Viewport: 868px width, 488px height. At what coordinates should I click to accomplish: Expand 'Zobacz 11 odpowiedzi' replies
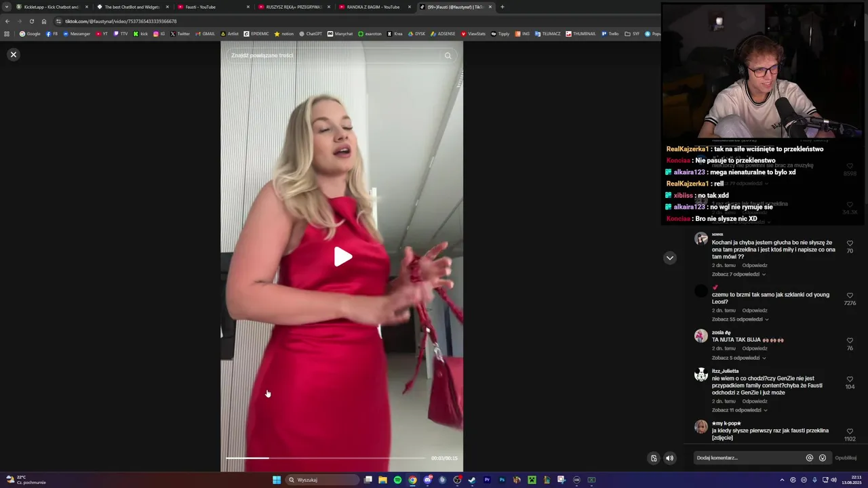tap(740, 410)
